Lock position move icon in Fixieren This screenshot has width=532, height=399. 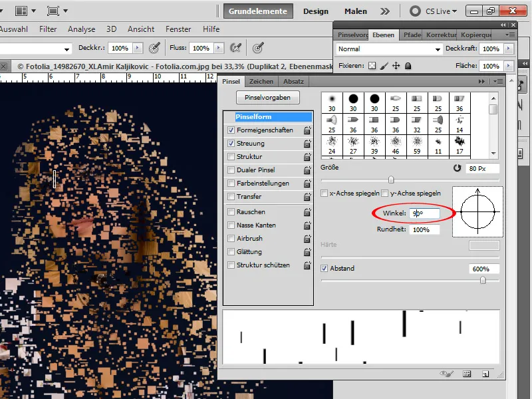396,66
